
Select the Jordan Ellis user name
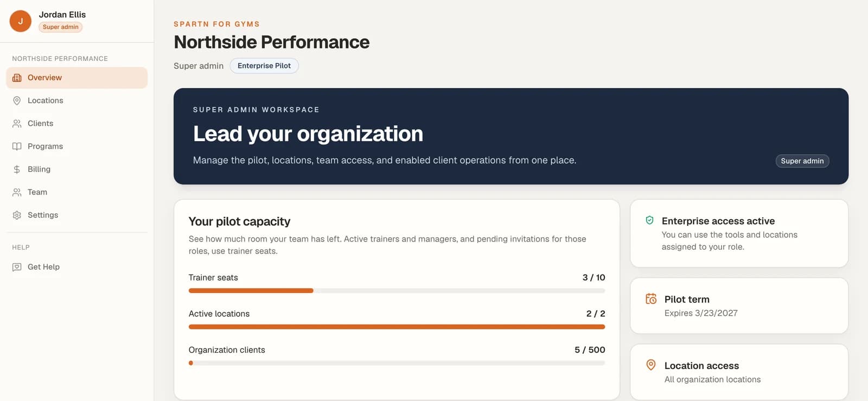point(62,15)
